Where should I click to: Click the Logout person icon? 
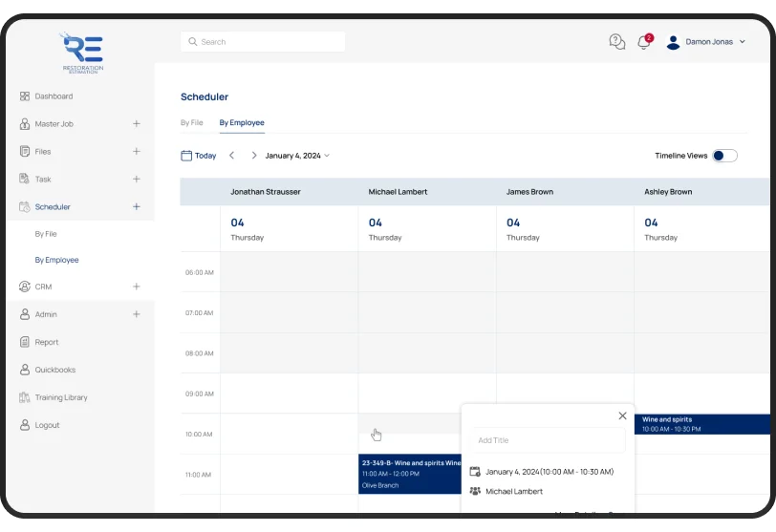(24, 425)
